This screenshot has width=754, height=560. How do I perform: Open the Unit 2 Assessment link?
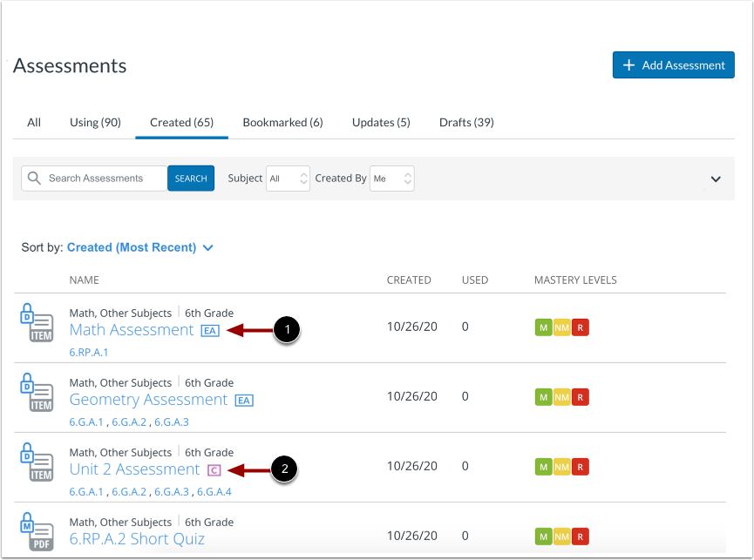[x=134, y=469]
